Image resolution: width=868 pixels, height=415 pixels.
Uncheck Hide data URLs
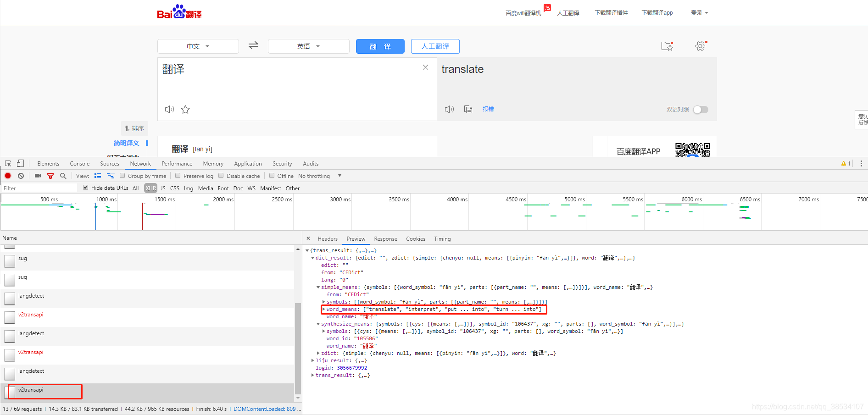coord(86,188)
